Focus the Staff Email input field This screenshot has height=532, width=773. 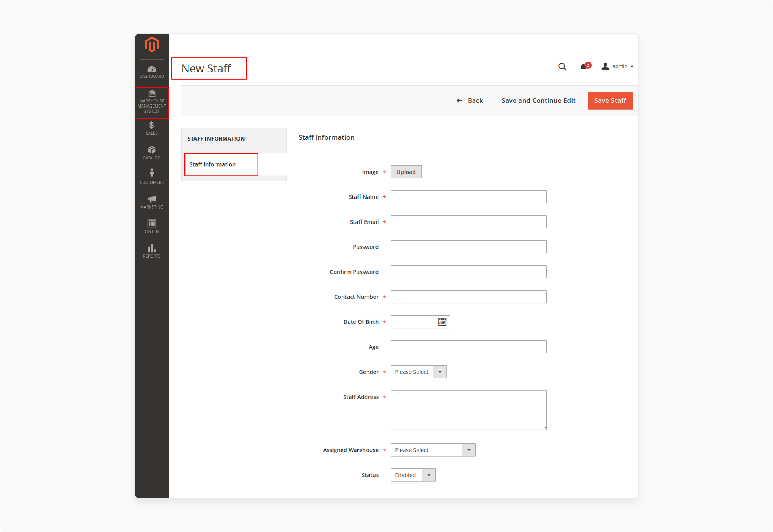coord(468,222)
